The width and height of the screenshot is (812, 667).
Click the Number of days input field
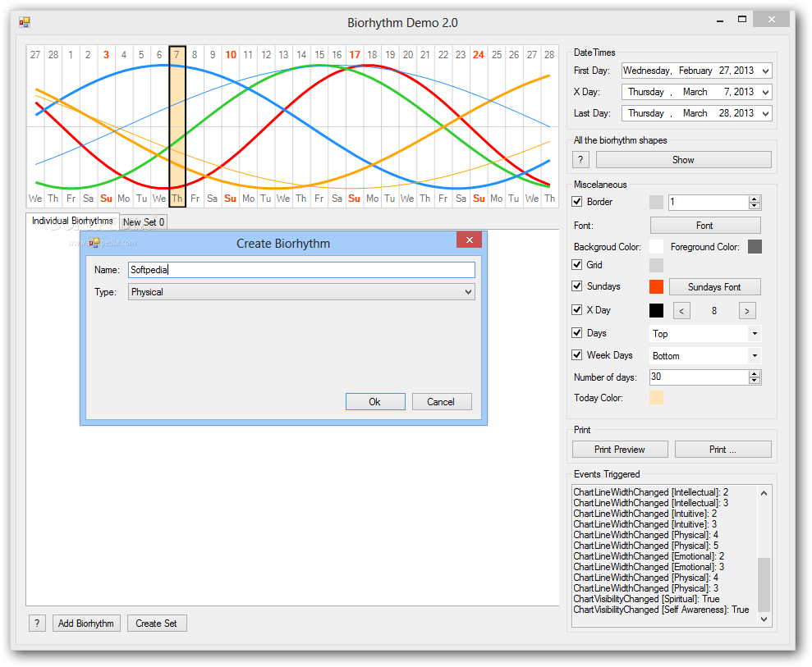tap(699, 377)
